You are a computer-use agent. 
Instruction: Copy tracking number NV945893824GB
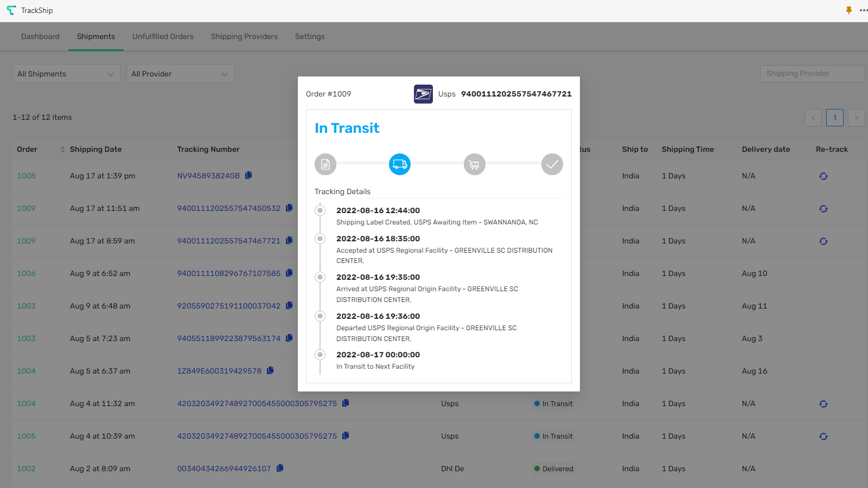[249, 175]
